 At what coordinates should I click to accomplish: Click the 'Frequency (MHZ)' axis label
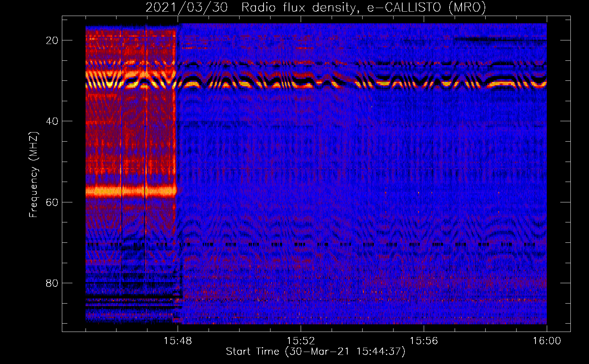[x=33, y=174]
